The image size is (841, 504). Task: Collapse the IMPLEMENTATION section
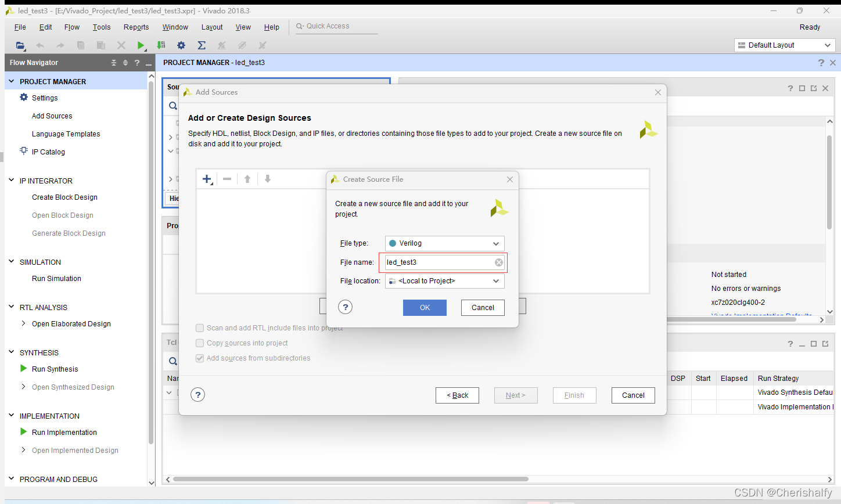click(11, 416)
